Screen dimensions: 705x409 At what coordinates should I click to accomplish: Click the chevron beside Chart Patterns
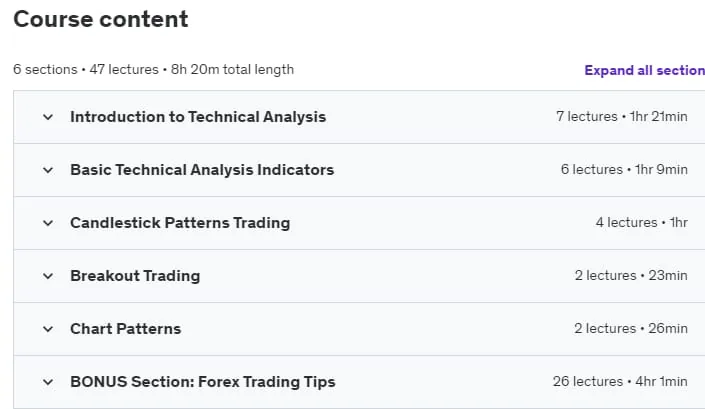point(48,329)
